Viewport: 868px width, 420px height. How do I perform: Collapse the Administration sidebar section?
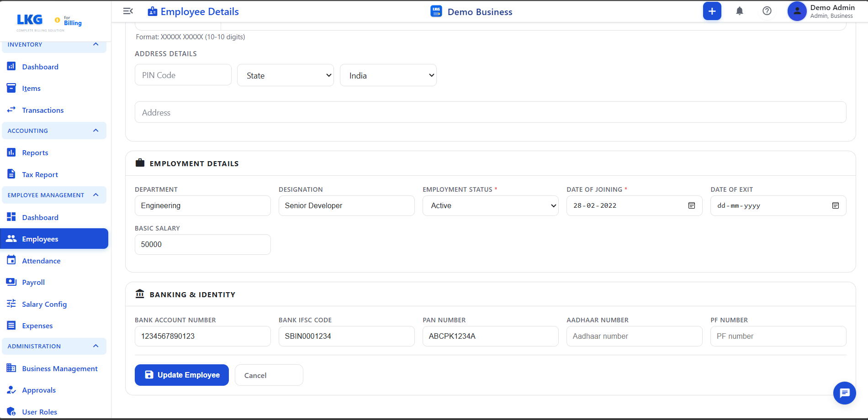[96, 346]
